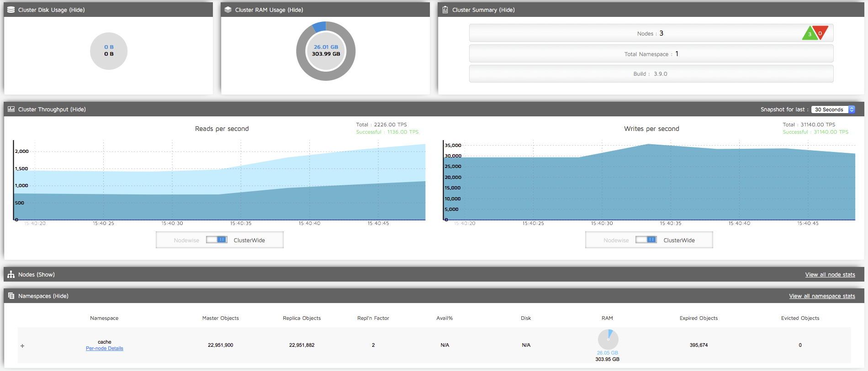Select Nodewise label under Reads chart

point(186,240)
